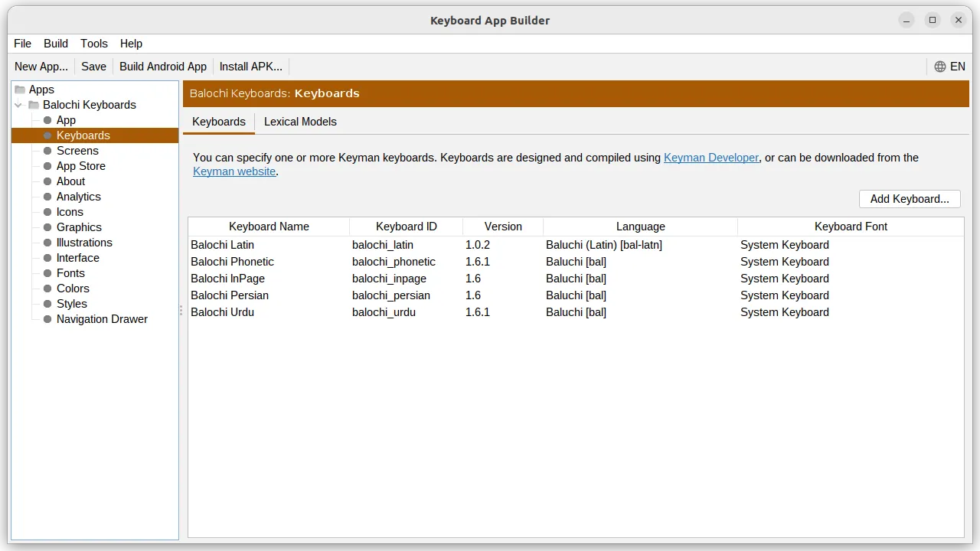Image resolution: width=980 pixels, height=551 pixels.
Task: Select Keyboards in the tree
Action: [x=83, y=135]
